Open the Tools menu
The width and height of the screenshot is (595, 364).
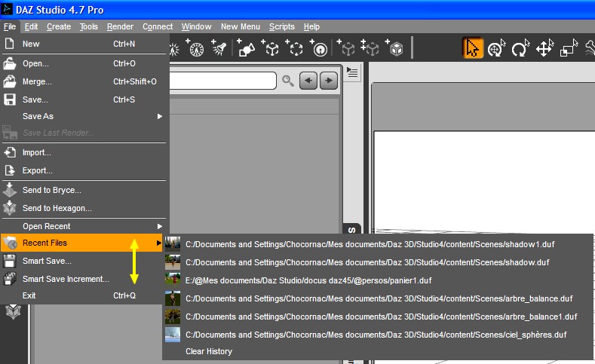coord(89,26)
